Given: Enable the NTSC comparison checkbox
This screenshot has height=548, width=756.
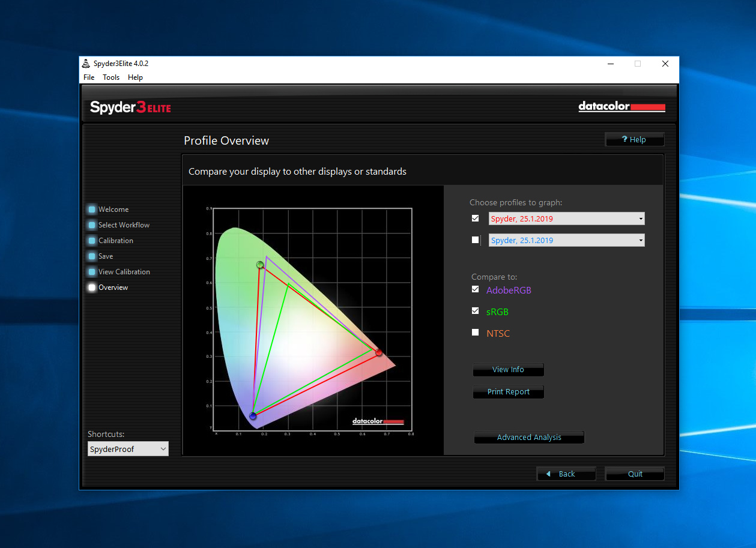Looking at the screenshot, I should [x=476, y=333].
